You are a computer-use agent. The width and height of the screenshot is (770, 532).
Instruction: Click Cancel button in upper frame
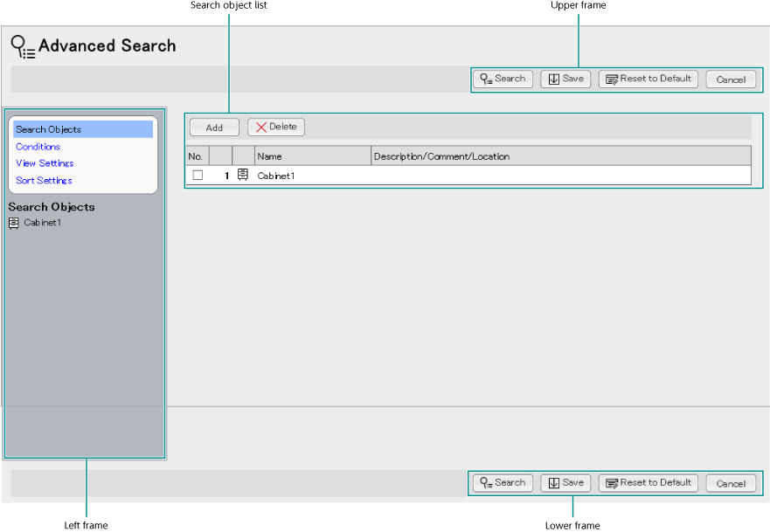(x=731, y=79)
